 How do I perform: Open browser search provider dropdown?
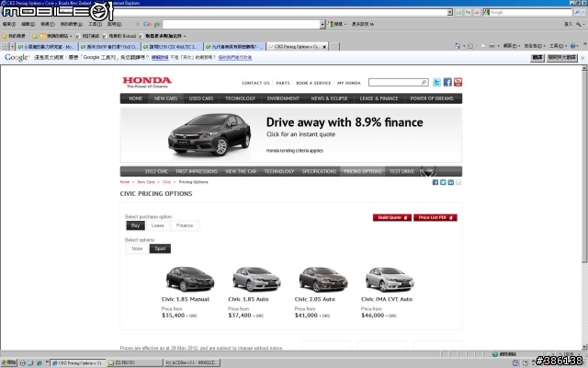pos(583,12)
